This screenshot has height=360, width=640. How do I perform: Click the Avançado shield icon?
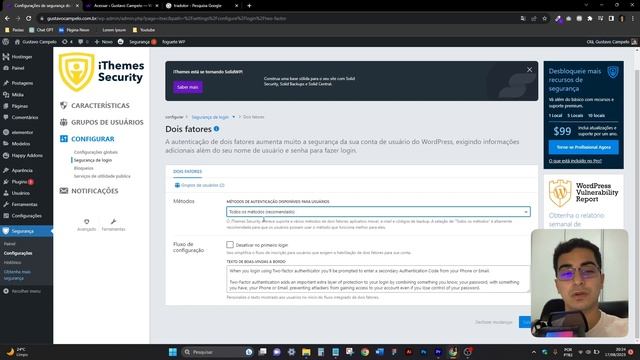[87, 222]
